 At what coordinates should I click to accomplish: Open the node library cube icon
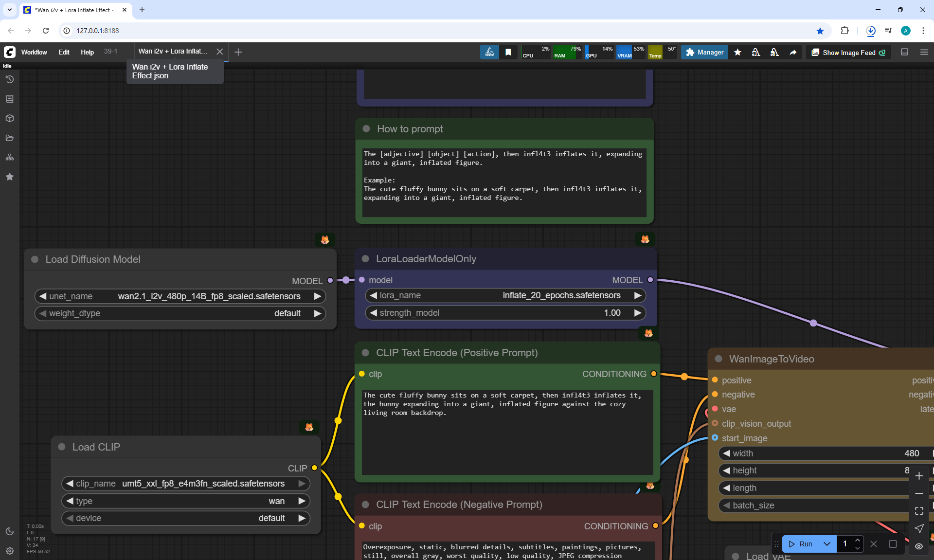tap(10, 118)
